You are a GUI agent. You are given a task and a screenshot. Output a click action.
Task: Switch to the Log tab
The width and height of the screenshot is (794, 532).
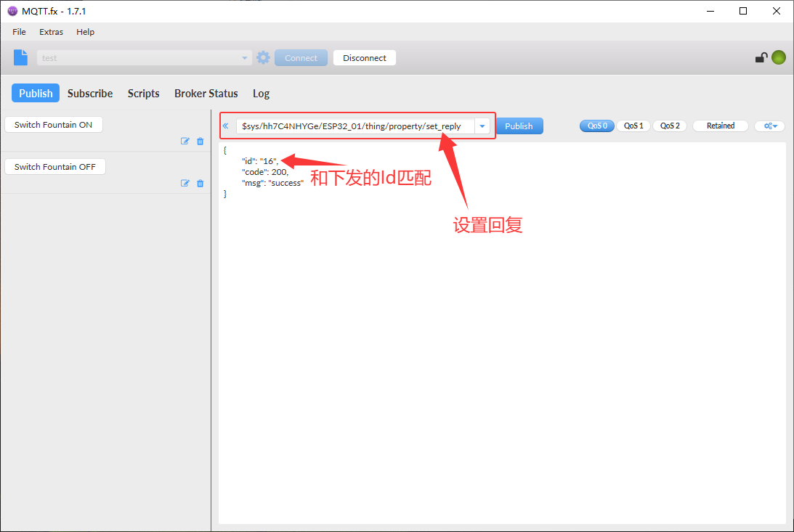[261, 94]
